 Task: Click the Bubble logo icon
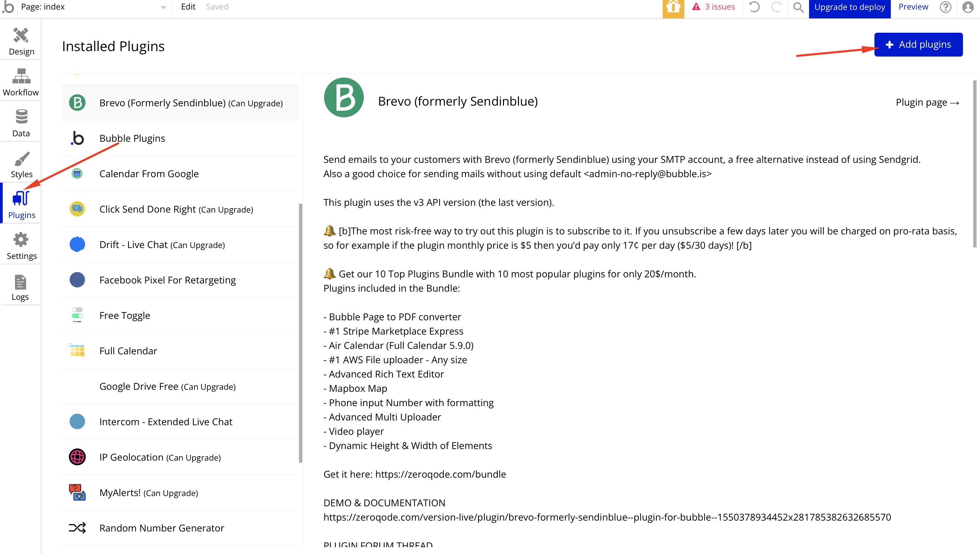pos(9,7)
